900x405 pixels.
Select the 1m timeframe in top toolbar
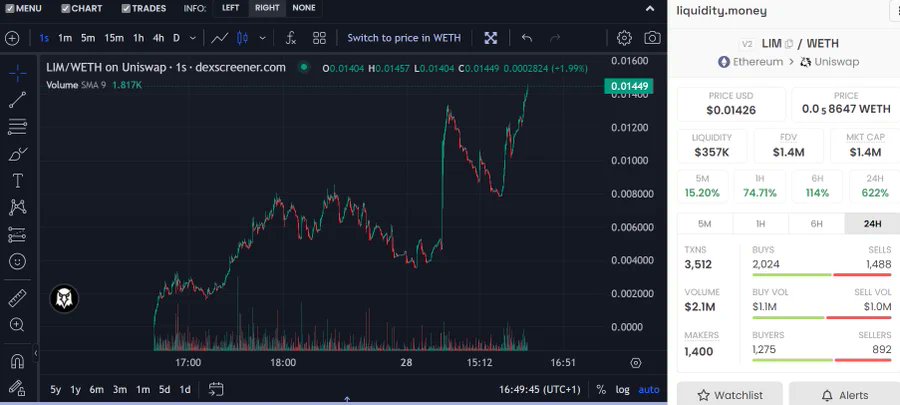[x=65, y=38]
